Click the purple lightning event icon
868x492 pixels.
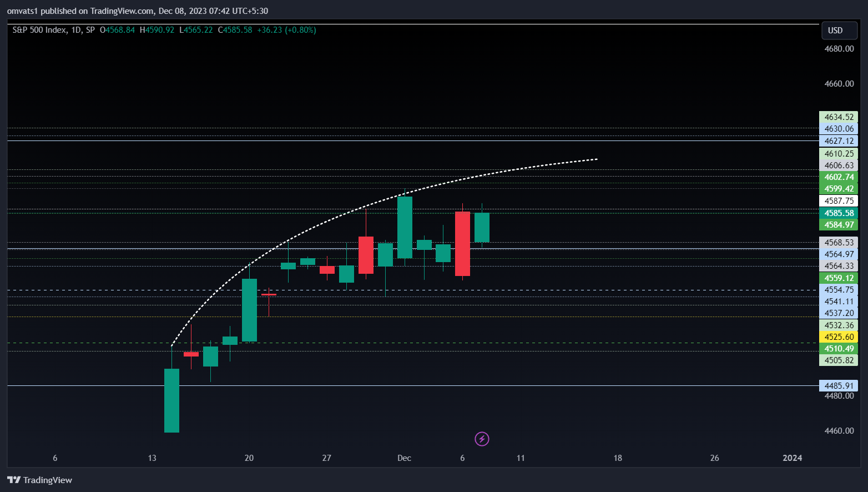click(x=482, y=439)
